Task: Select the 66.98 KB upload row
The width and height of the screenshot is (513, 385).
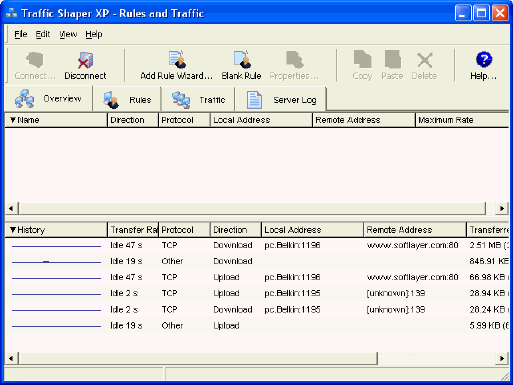Action: [257, 277]
